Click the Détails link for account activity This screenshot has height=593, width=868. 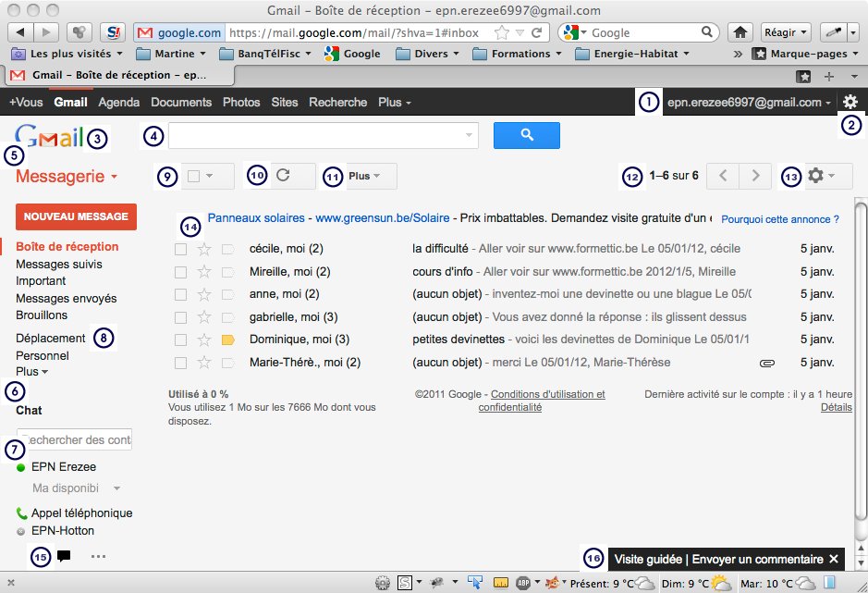[836, 407]
